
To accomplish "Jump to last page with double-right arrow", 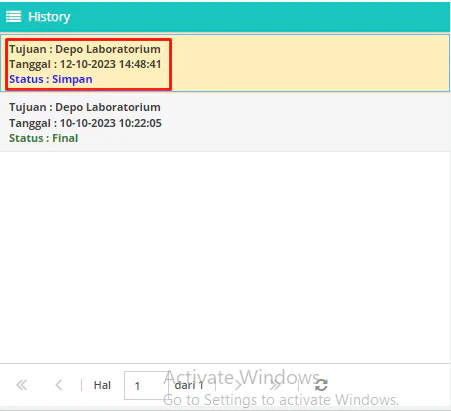I will [x=275, y=385].
